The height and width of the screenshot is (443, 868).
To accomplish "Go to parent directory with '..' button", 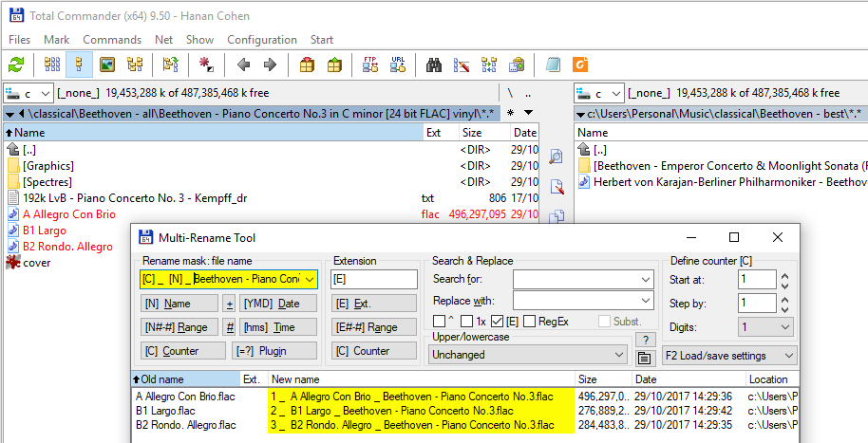I will pyautogui.click(x=528, y=93).
